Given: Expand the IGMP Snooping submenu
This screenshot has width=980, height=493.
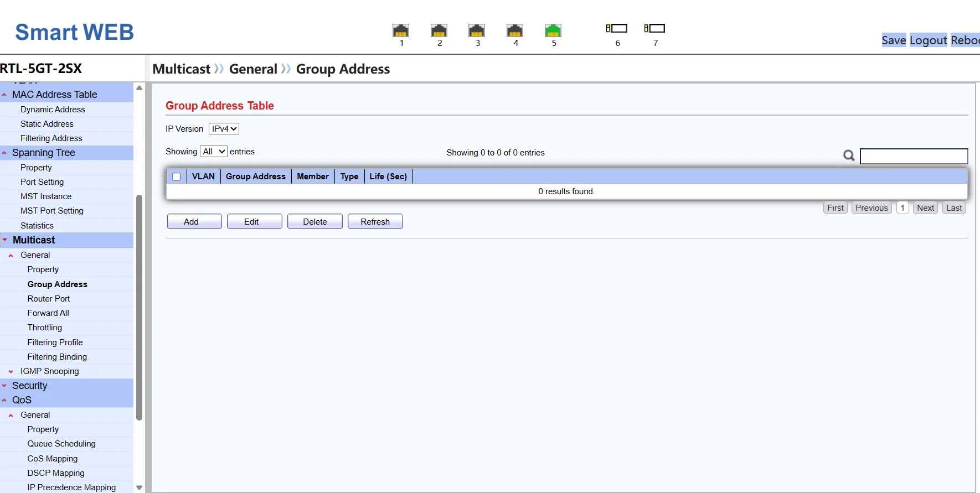Looking at the screenshot, I should coord(49,371).
